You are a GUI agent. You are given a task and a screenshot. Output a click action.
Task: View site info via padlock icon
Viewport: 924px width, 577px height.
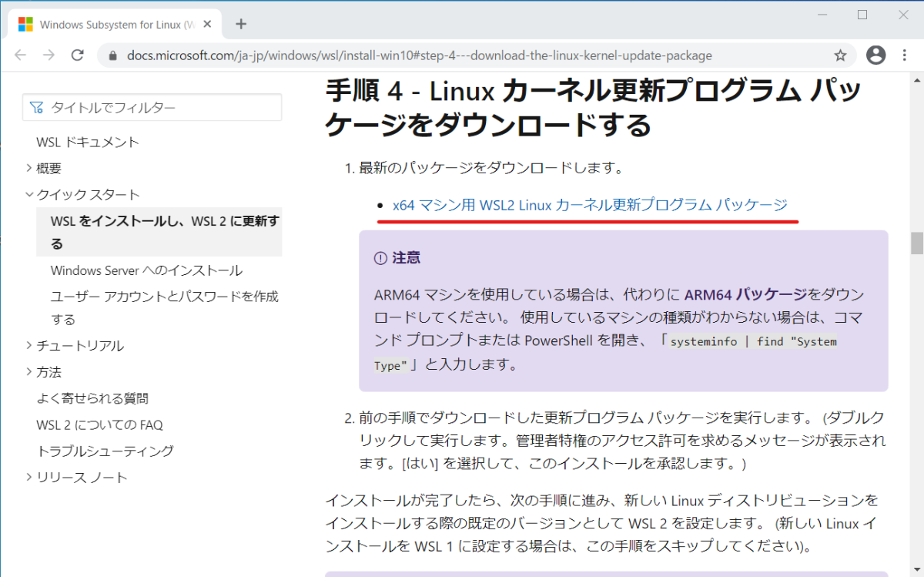click(112, 56)
